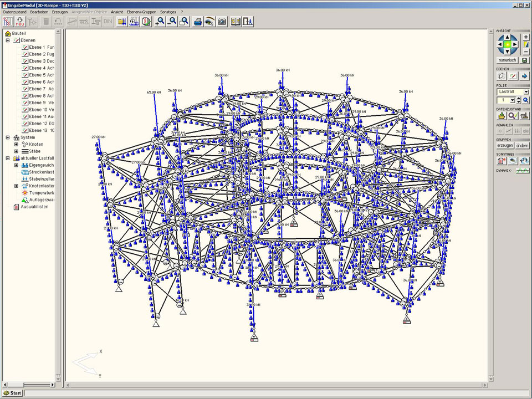The image size is (532, 399).
Task: Click the zoom in magnifier icon
Action: point(160,22)
